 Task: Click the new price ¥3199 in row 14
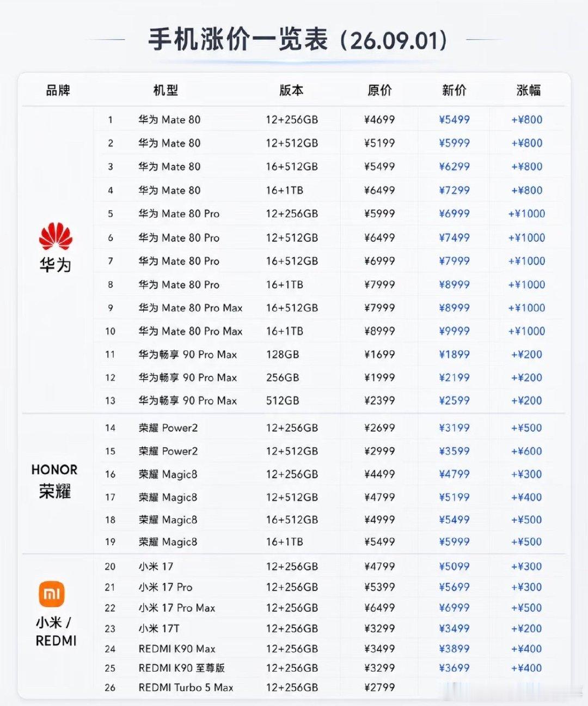[454, 428]
